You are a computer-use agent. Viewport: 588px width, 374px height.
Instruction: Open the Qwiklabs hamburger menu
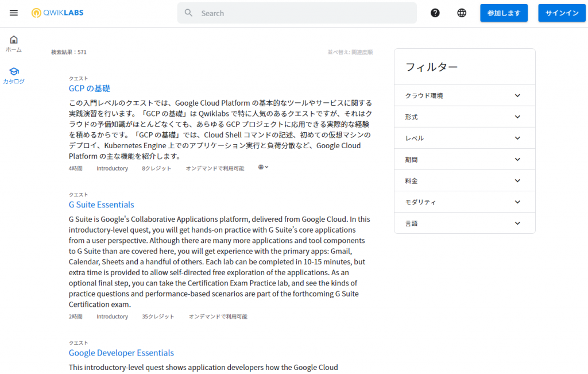pyautogui.click(x=13, y=13)
